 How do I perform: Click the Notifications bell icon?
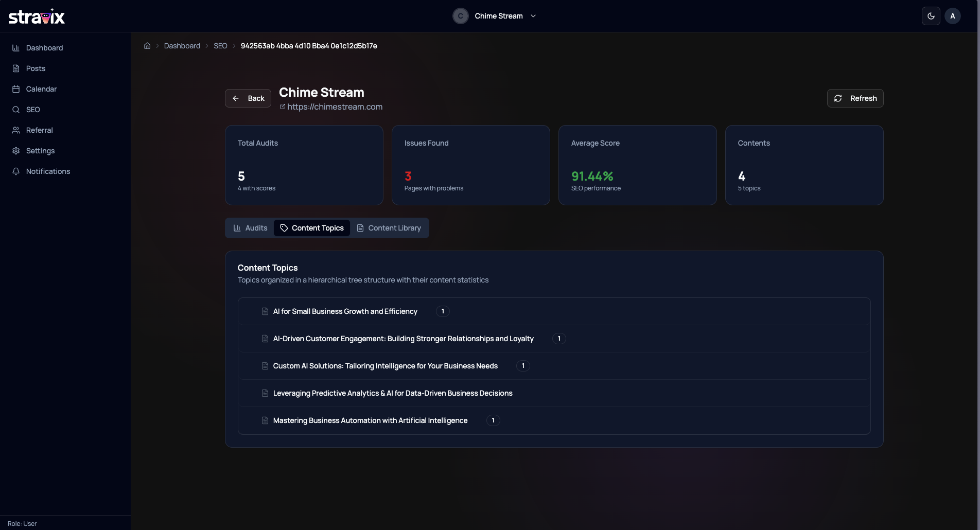click(x=16, y=171)
